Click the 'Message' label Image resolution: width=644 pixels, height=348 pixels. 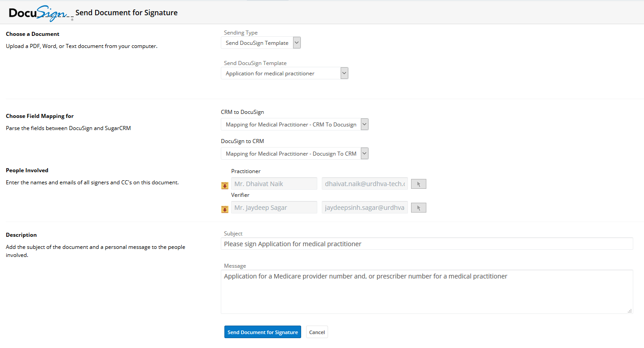point(235,266)
